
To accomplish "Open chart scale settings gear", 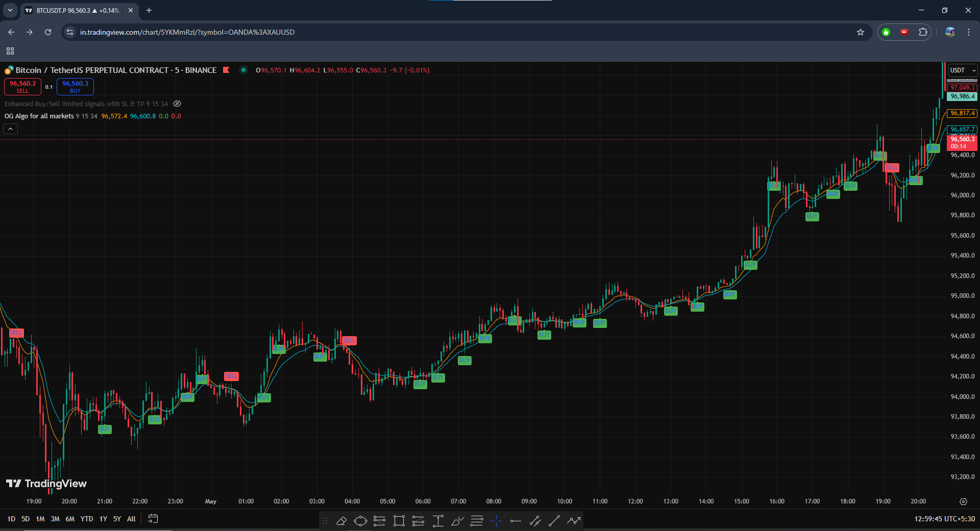I will click(963, 501).
